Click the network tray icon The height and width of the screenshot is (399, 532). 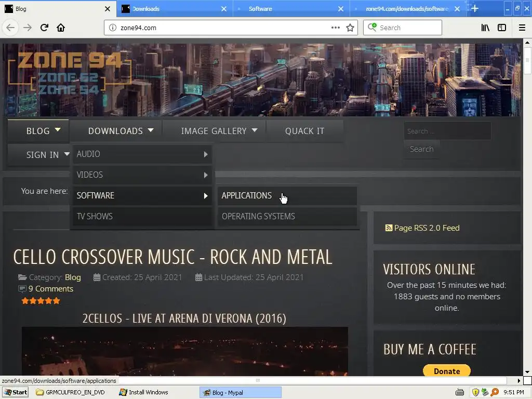pyautogui.click(x=485, y=393)
